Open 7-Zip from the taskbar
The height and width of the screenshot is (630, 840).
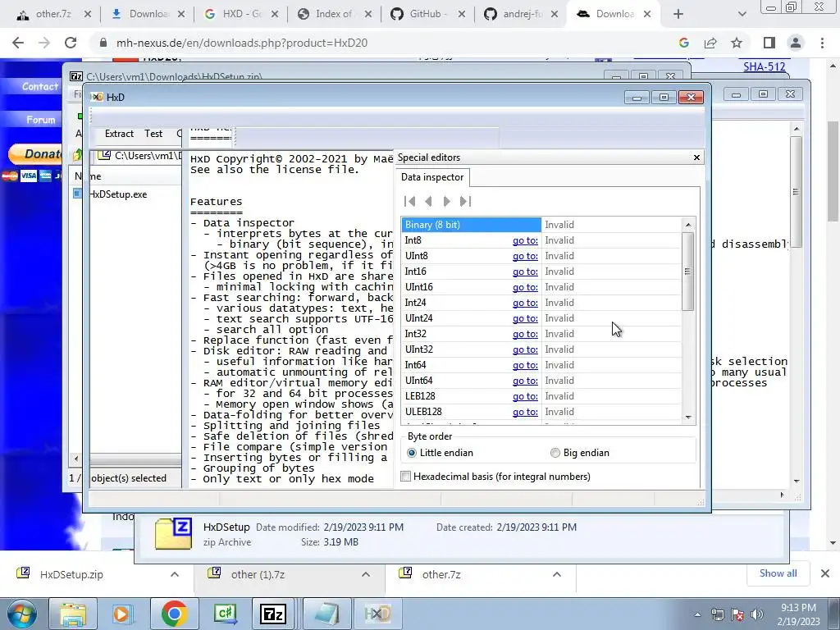tap(273, 614)
